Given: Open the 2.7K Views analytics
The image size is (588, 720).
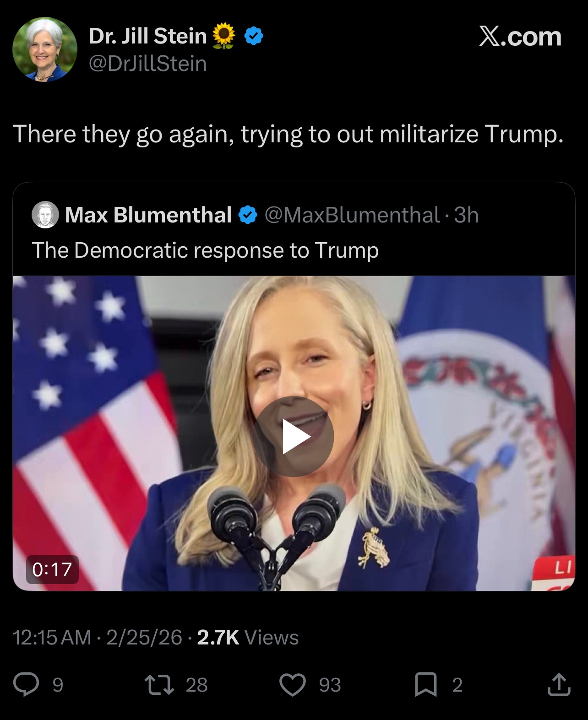Looking at the screenshot, I should tap(248, 637).
